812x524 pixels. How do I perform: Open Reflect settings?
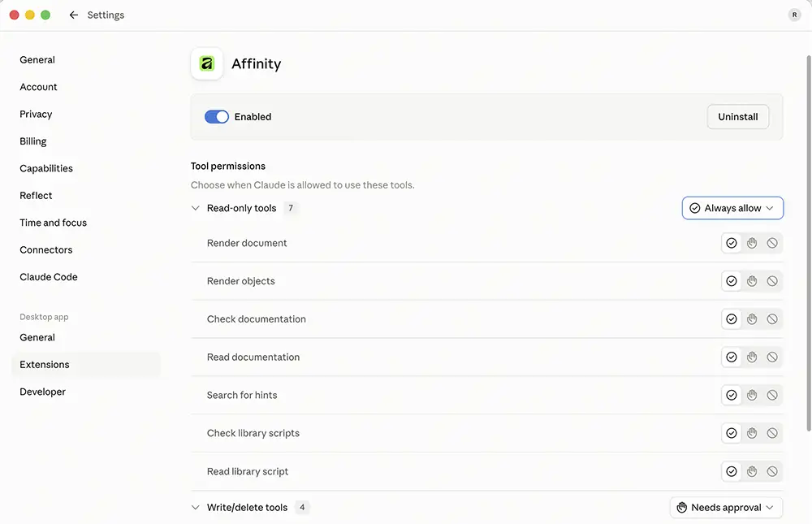coord(36,196)
